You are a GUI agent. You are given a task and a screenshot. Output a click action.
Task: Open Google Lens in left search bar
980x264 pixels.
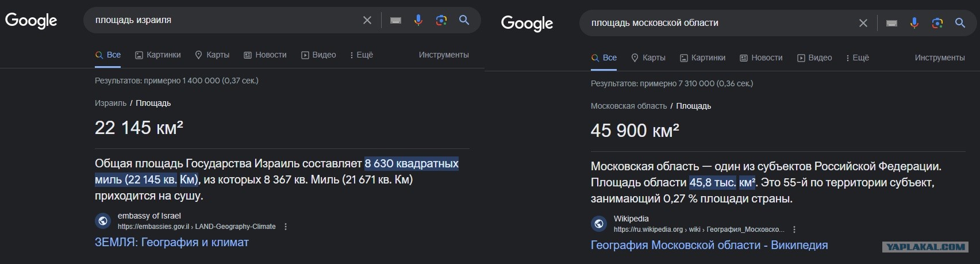tap(441, 20)
